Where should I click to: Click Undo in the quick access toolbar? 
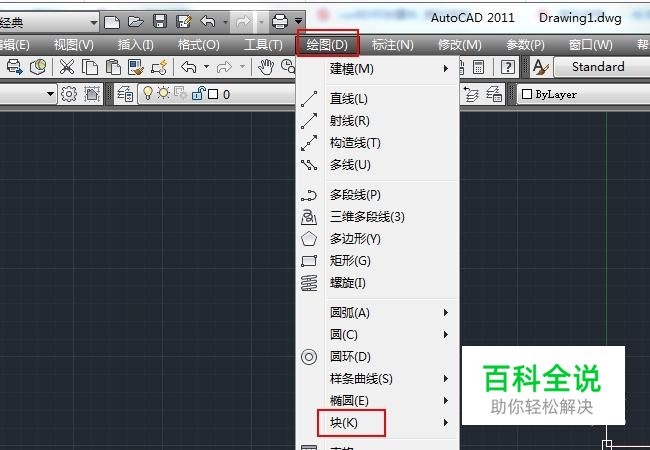coord(208,21)
